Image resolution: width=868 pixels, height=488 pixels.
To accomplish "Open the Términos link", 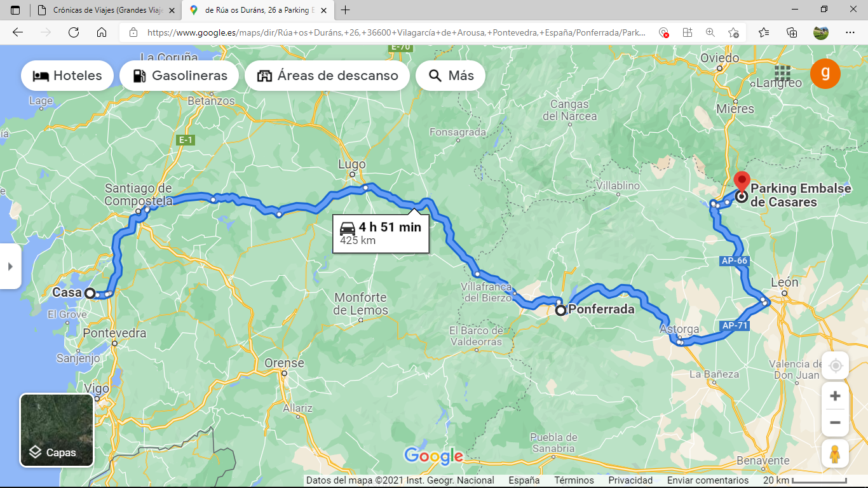I will (x=574, y=480).
